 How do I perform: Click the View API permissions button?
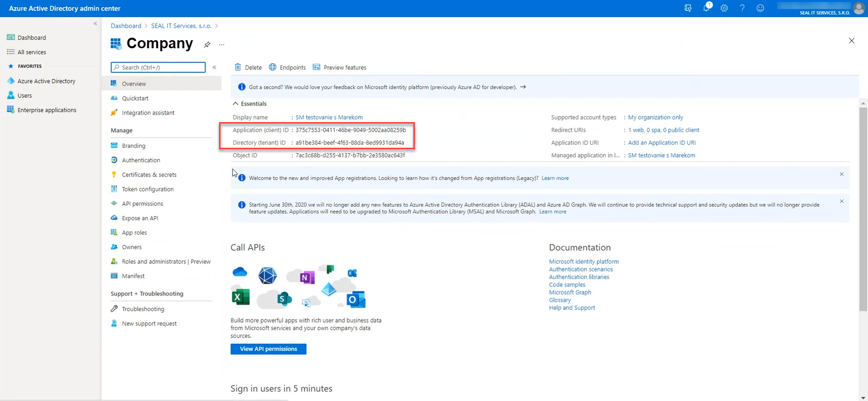coord(268,349)
